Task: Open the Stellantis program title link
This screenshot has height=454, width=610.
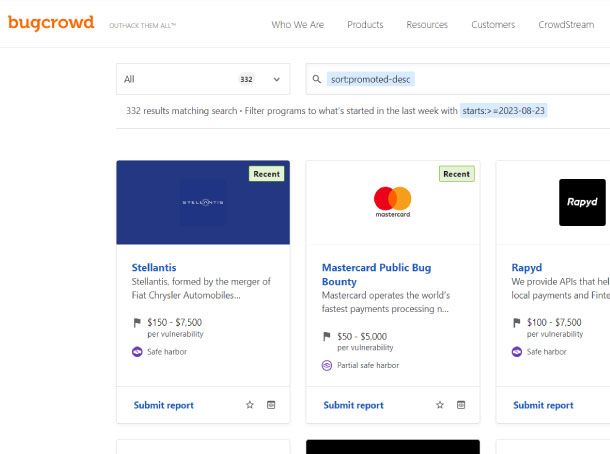Action: click(x=154, y=268)
